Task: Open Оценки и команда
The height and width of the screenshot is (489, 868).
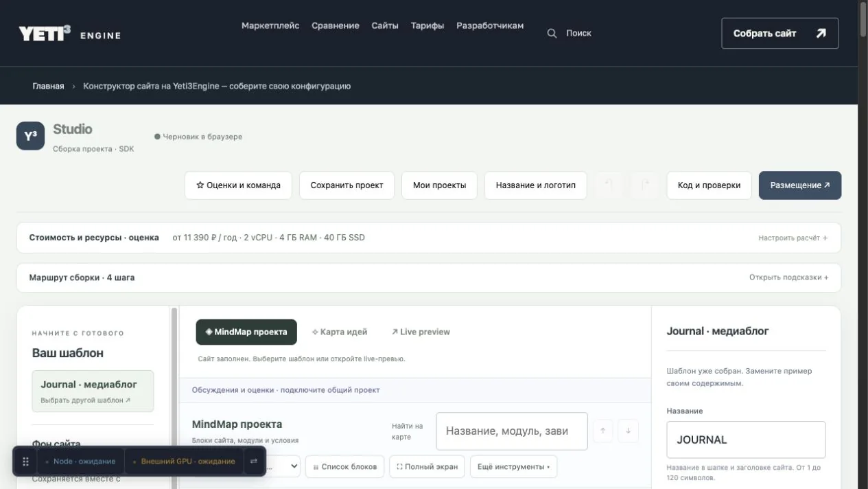Action: pyautogui.click(x=238, y=185)
